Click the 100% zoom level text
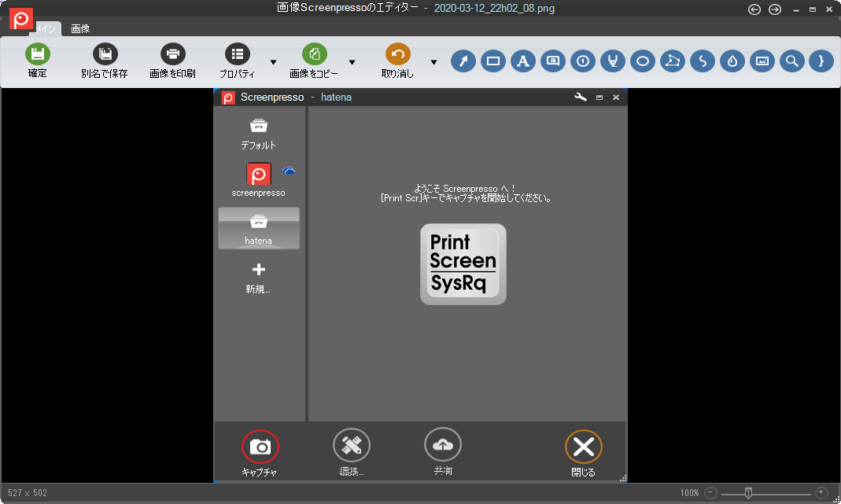841x504 pixels. (690, 493)
